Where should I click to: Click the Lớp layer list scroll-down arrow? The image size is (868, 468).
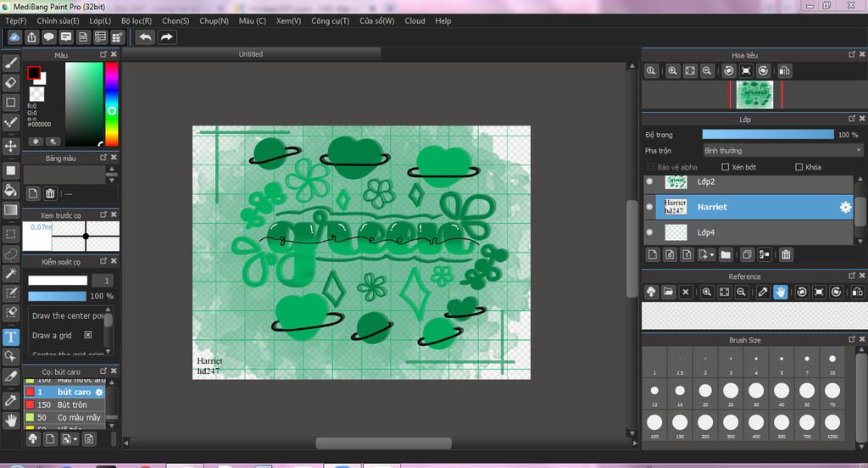(860, 242)
